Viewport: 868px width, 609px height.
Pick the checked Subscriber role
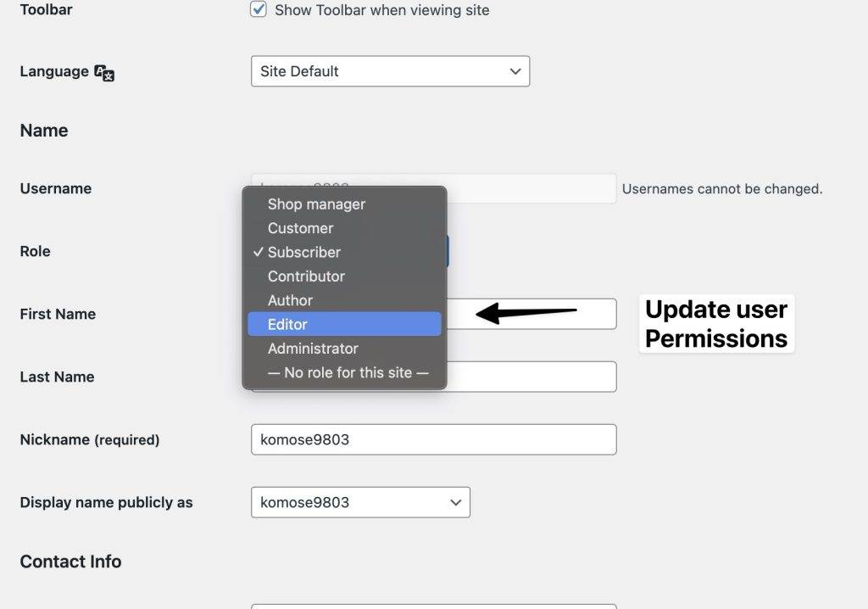pos(303,252)
